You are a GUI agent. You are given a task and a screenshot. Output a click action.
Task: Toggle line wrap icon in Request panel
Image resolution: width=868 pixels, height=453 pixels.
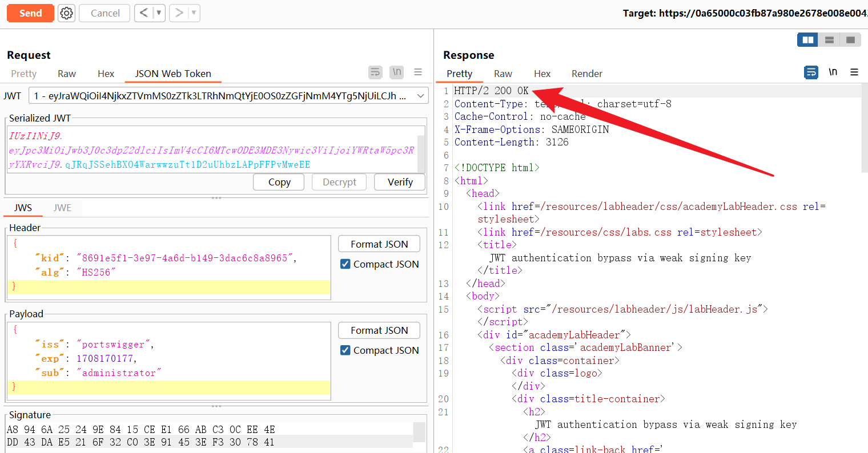(375, 72)
